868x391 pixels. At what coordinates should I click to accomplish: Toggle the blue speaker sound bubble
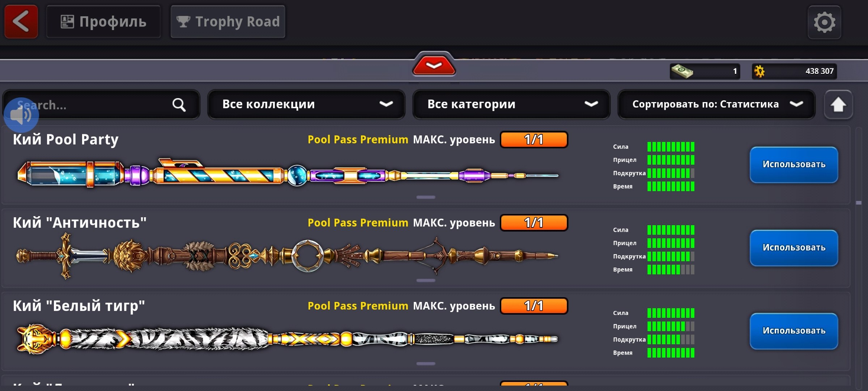[x=21, y=115]
